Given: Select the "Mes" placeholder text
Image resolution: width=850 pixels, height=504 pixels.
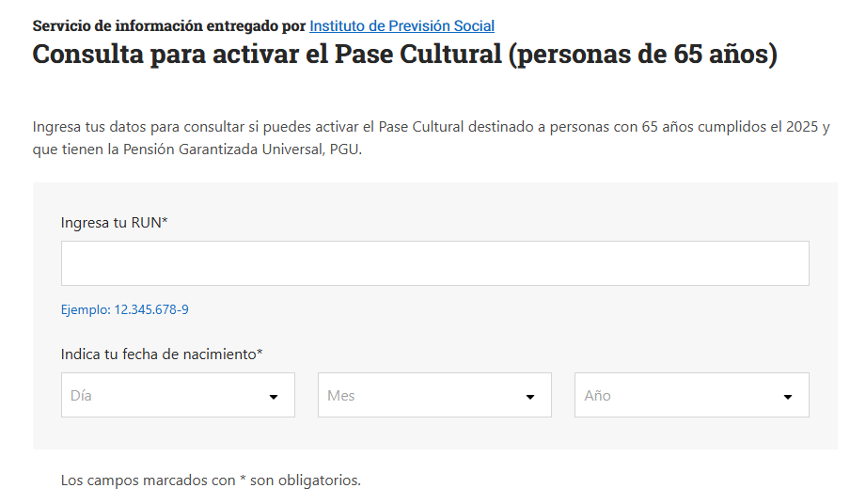Looking at the screenshot, I should tap(340, 396).
